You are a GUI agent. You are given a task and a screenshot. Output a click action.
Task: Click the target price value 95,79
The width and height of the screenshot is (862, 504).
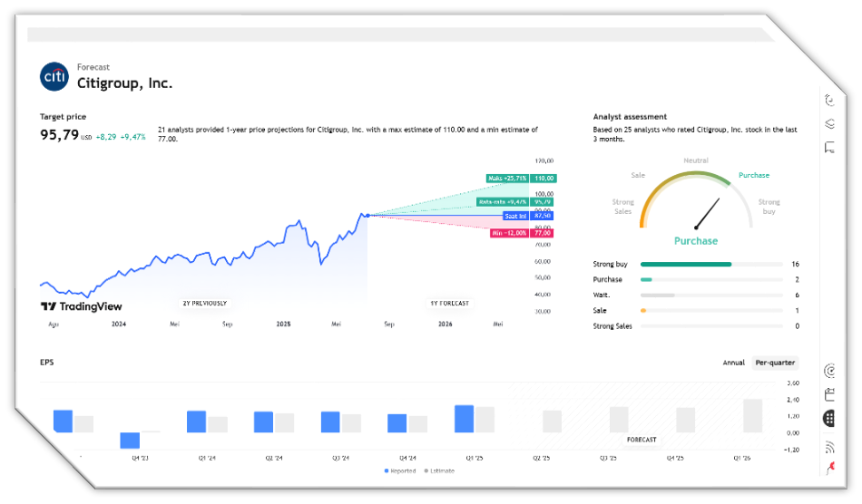[59, 134]
